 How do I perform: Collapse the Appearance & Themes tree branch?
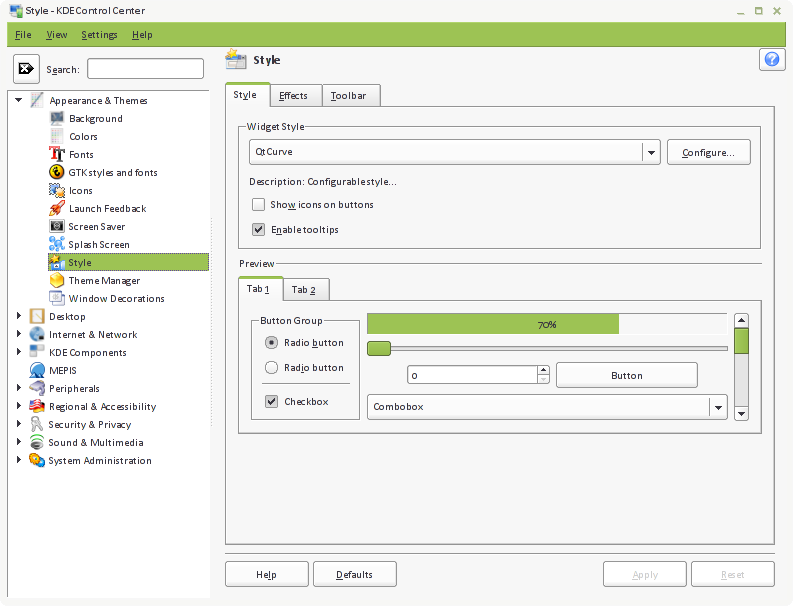point(19,100)
